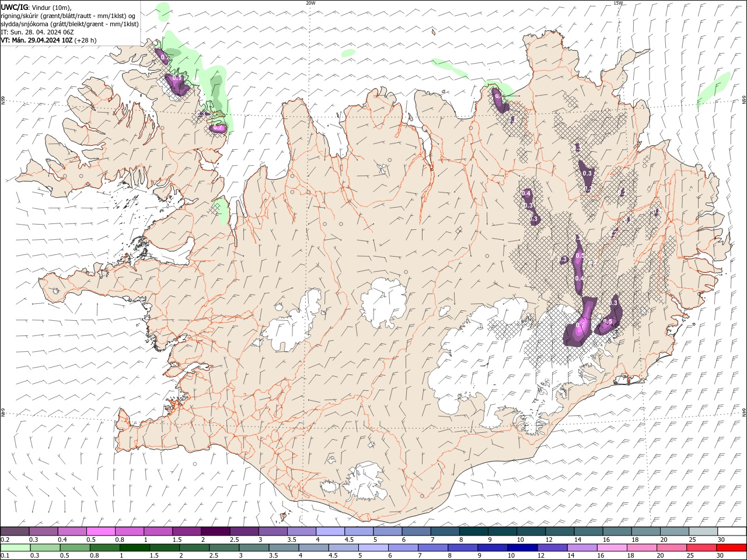Pick the darkest green swatch labeled 1 in lower legend
Viewport: 747px width, 560px height.
tap(134, 547)
